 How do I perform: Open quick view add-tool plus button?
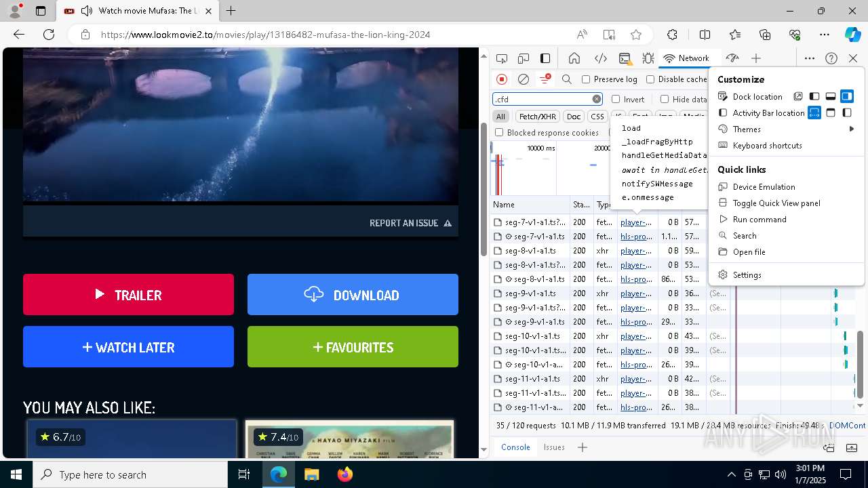coord(582,447)
